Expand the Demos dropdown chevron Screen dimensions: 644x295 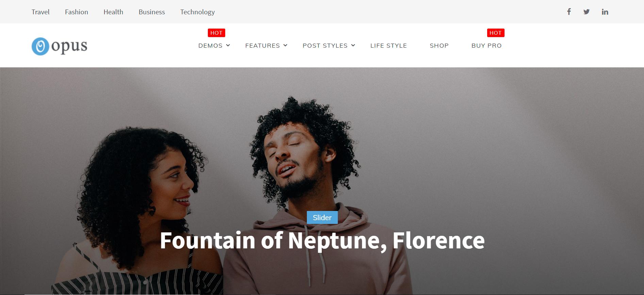coord(228,45)
